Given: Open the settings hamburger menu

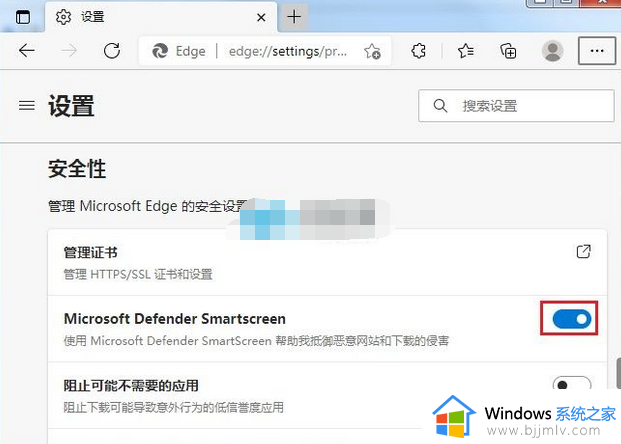Looking at the screenshot, I should point(27,106).
